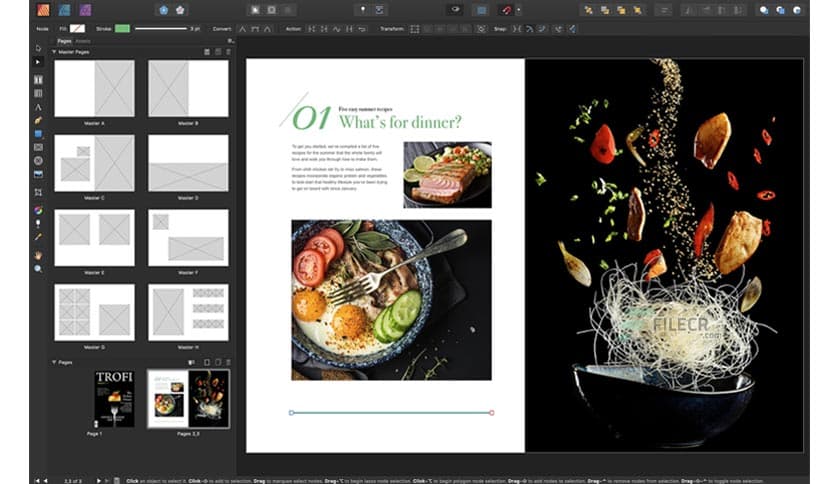Open the Pages panel options menu
This screenshot has width=836, height=484.
pos(230,41)
